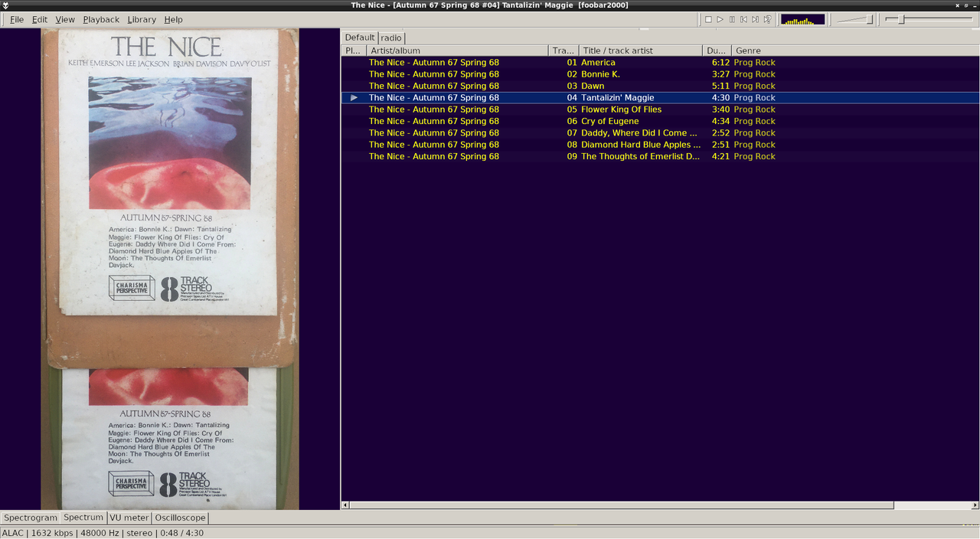Open the View menu

pyautogui.click(x=65, y=19)
